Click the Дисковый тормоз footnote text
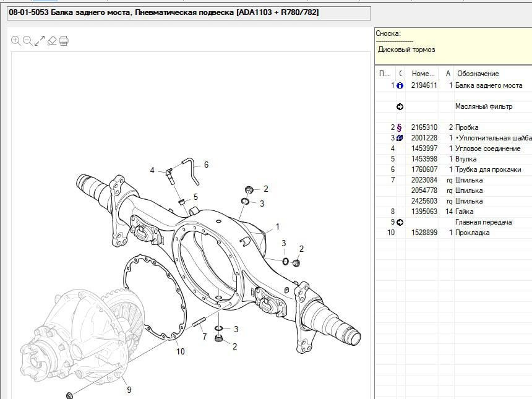532x399 pixels. click(406, 49)
